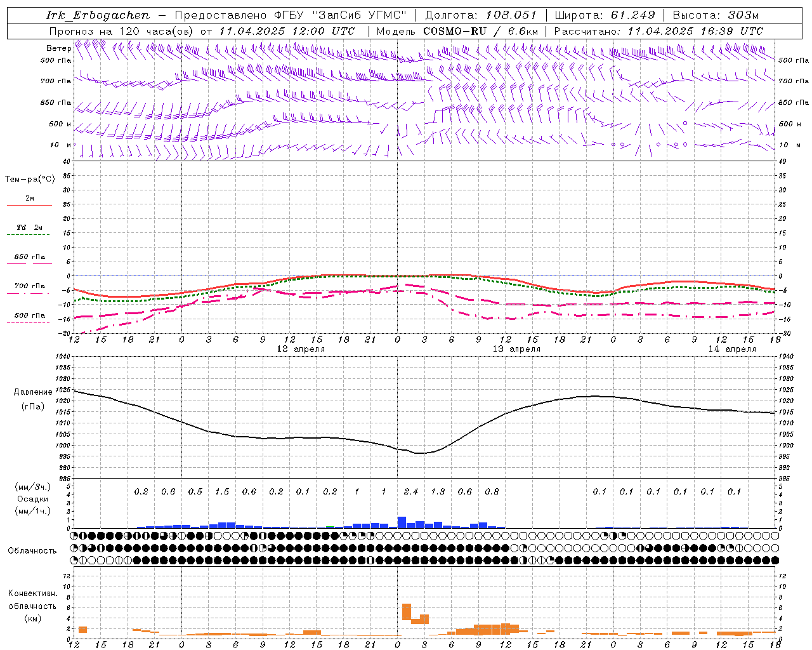Click the 13 апреля date label
The width and height of the screenshot is (812, 650).
click(x=517, y=349)
